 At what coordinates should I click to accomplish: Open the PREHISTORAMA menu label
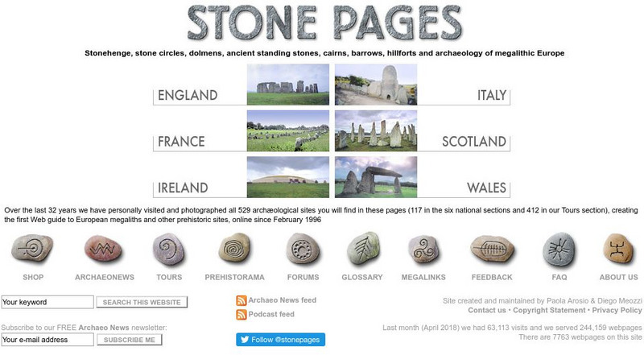234,278
